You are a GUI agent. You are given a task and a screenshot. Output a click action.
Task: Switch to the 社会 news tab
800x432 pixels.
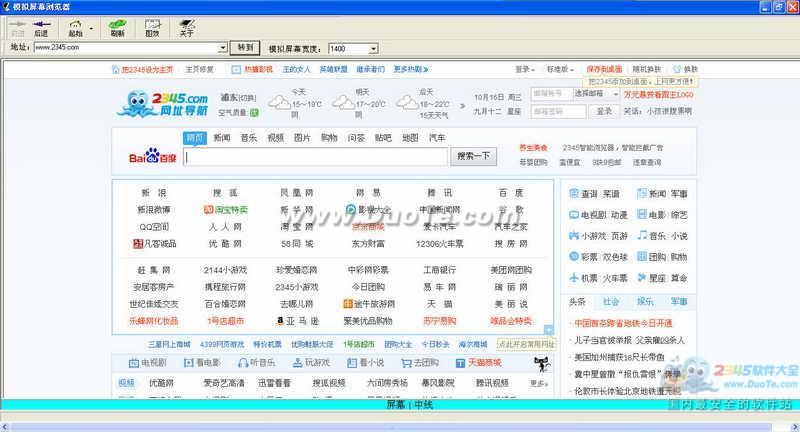tap(611, 301)
